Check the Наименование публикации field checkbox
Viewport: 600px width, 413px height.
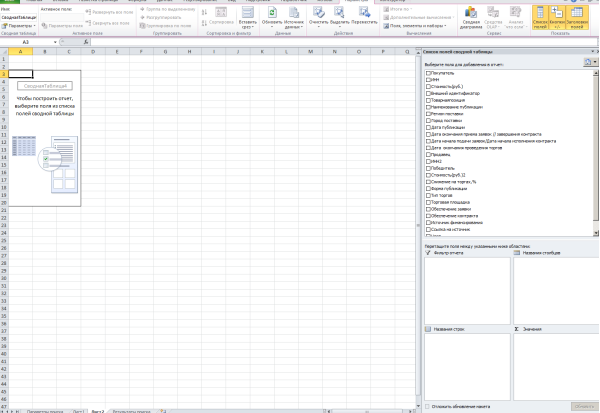428,107
